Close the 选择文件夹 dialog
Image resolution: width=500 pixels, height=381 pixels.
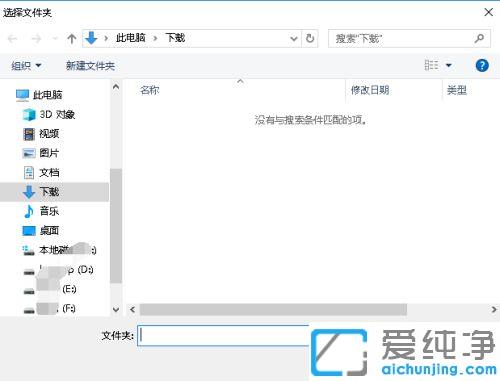(489, 13)
